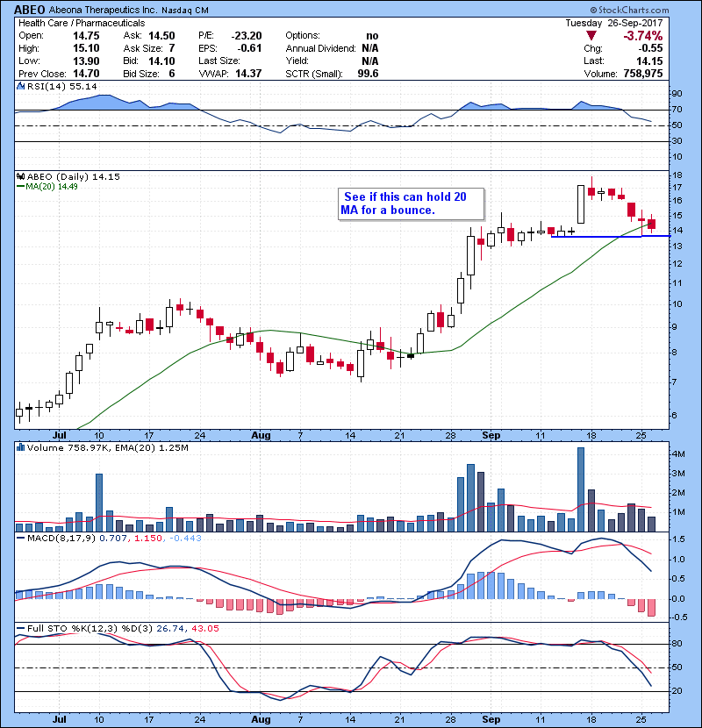Click the Prev Close value 14.70
Screen dimensions: 702x728
[x=86, y=74]
